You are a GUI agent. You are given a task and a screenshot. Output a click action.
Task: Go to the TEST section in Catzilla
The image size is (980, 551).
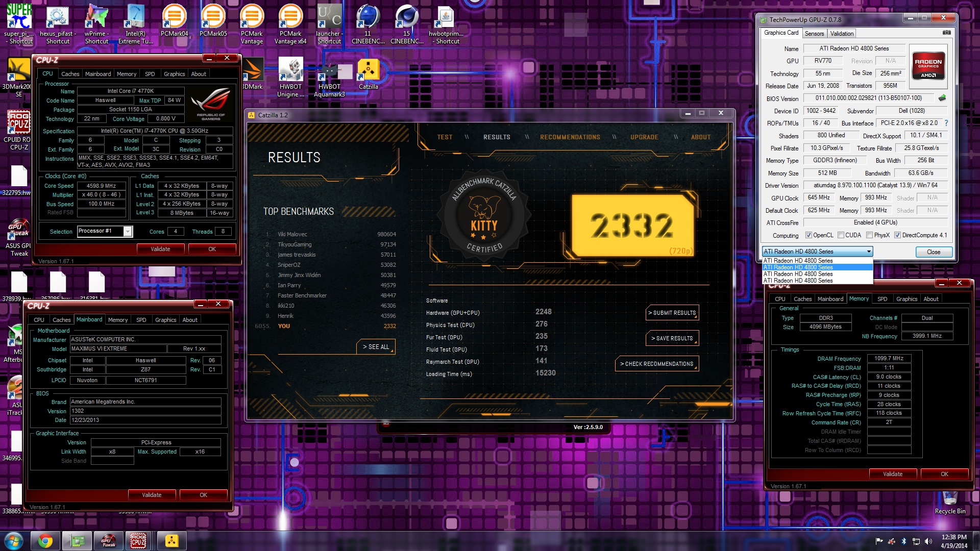coord(445,137)
